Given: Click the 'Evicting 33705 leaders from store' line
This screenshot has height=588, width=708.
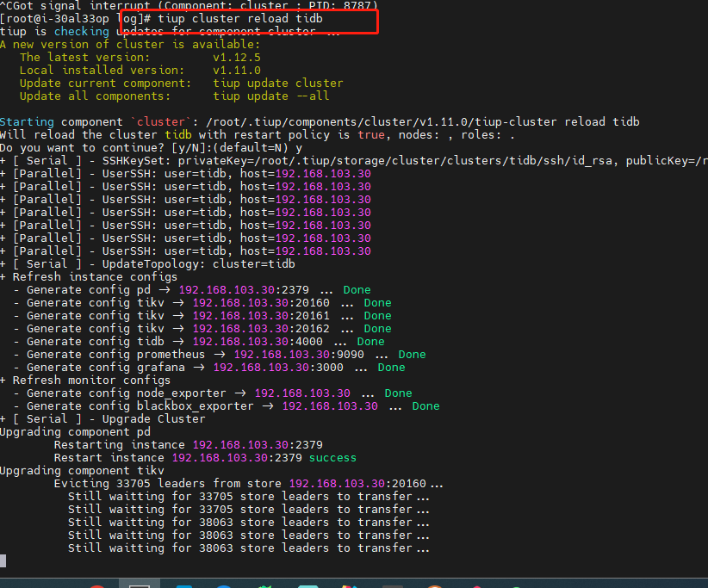Looking at the screenshot, I should coord(249,484).
